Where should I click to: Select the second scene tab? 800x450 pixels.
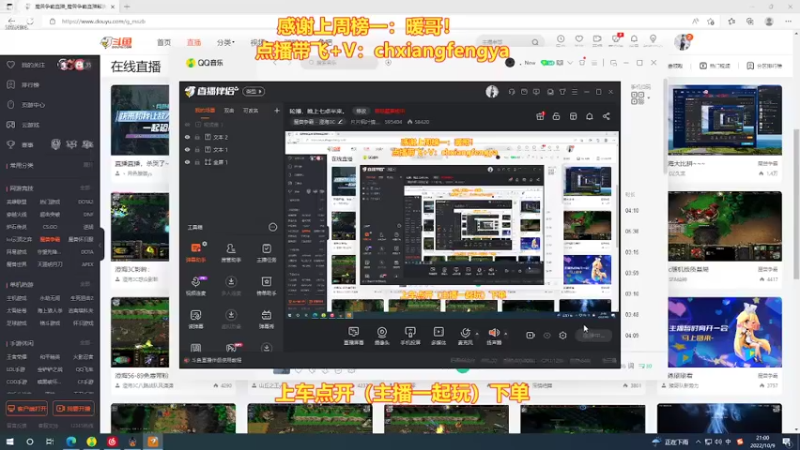229,110
